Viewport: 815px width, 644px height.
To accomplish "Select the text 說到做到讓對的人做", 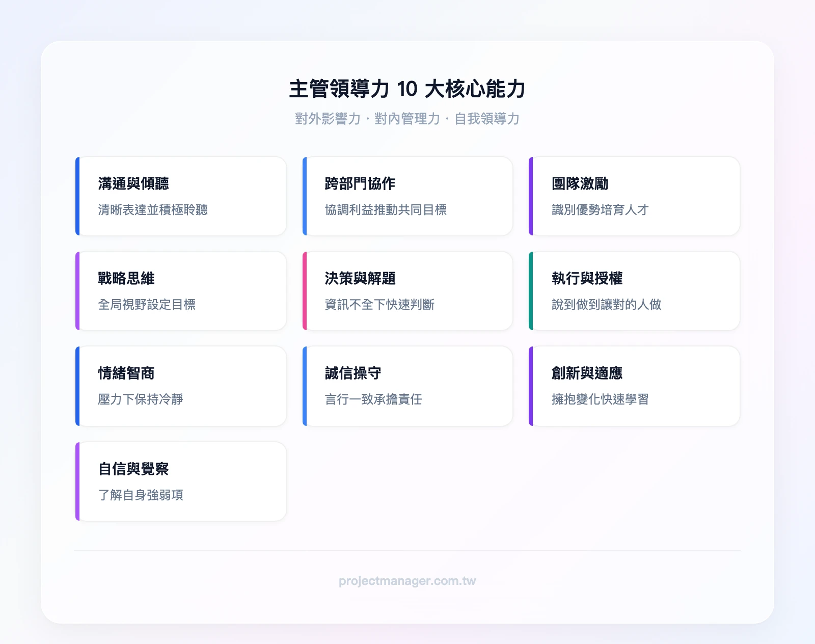I will pyautogui.click(x=606, y=305).
